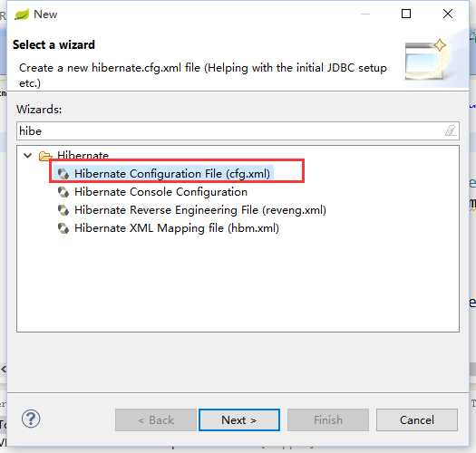This screenshot has width=476, height=453.
Task: Click the disabled Finish button
Action: 328,419
